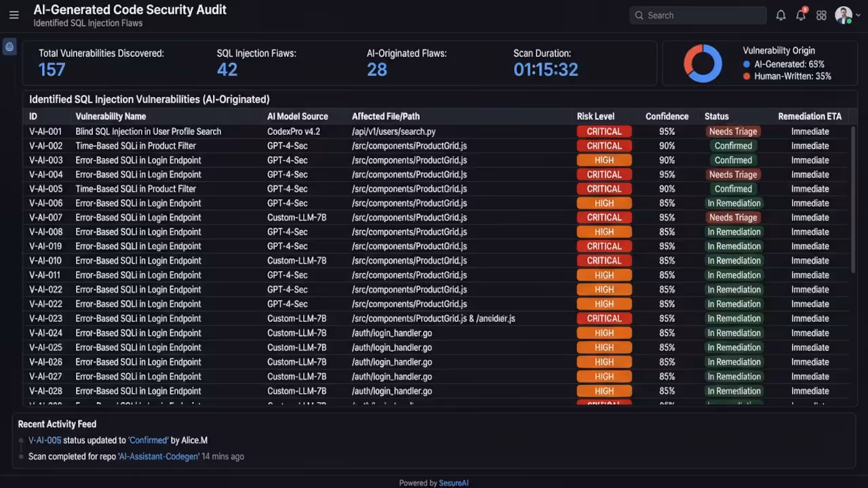The width and height of the screenshot is (868, 488).
Task: Click the red Human-Written legend dot
Action: 747,77
